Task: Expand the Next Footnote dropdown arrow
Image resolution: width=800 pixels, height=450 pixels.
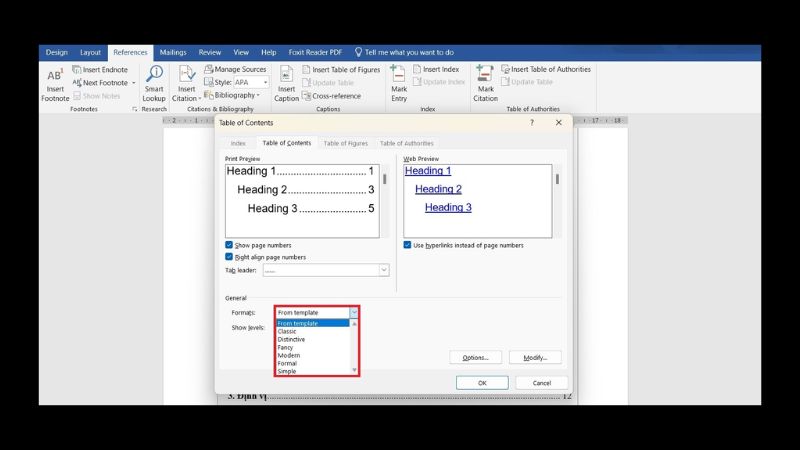Action: (134, 83)
